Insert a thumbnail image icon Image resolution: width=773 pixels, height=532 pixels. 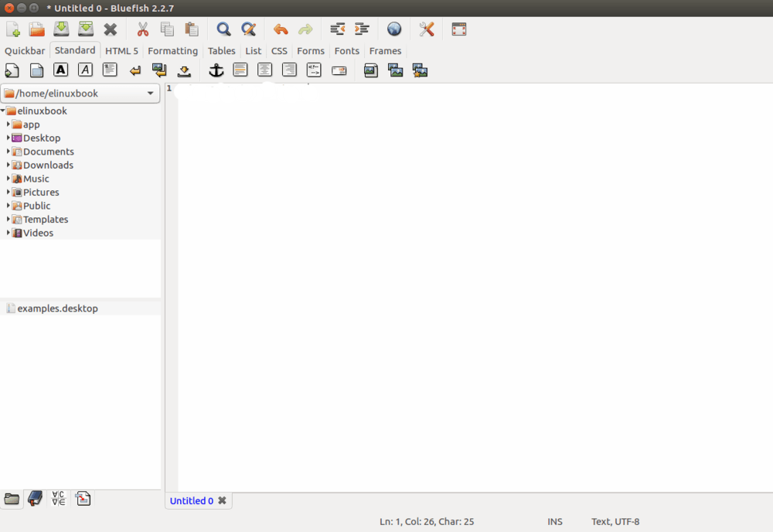pyautogui.click(x=395, y=70)
